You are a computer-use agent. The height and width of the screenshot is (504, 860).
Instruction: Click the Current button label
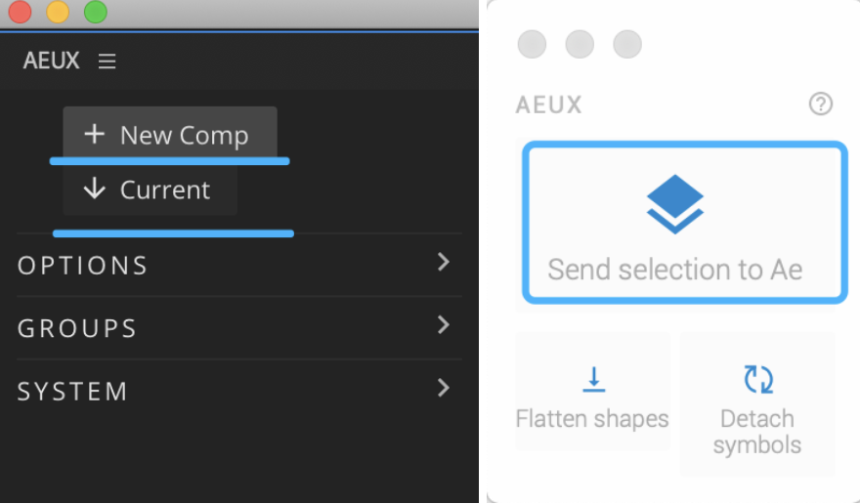[x=165, y=190]
